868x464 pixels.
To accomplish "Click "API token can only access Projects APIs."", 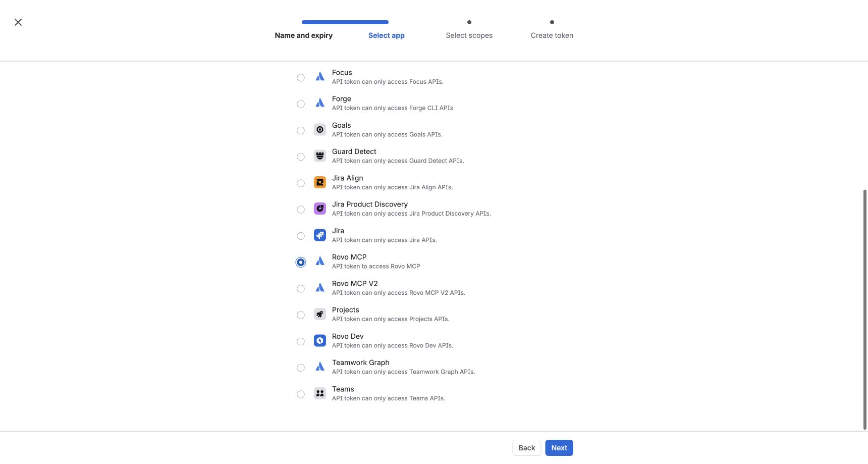I will point(391,319).
